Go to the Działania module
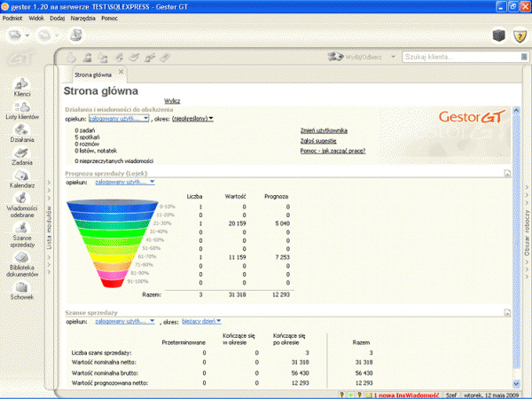This screenshot has width=532, height=399. (22, 133)
